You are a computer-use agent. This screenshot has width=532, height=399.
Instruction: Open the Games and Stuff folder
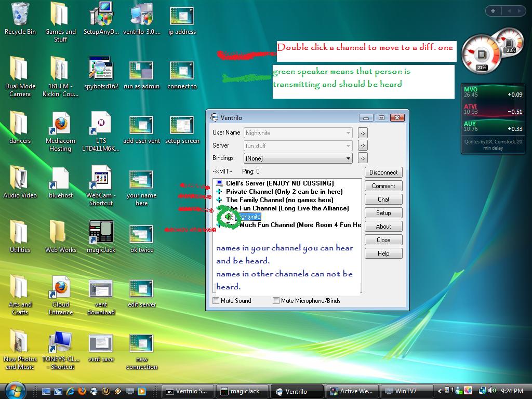click(x=60, y=22)
